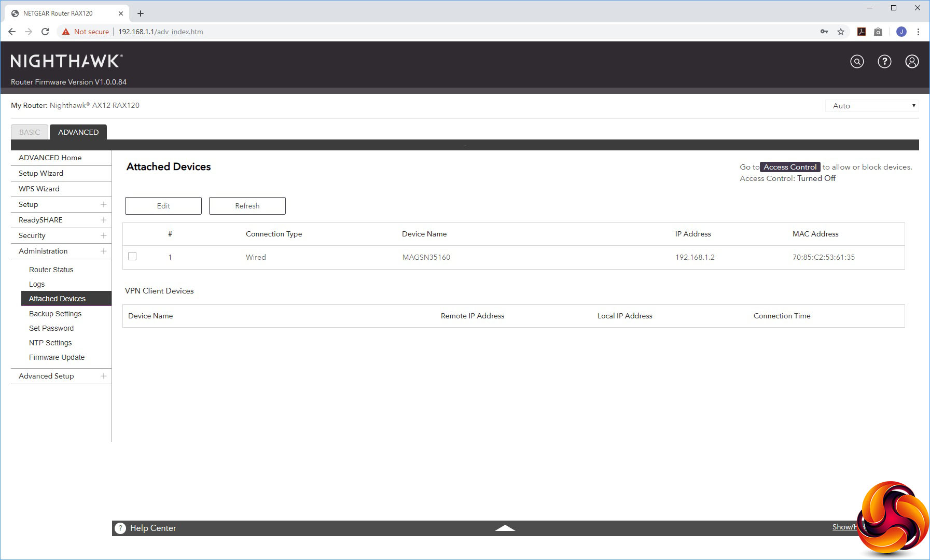Viewport: 930px width, 560px height.
Task: Click the Not secure warning icon
Action: (66, 32)
